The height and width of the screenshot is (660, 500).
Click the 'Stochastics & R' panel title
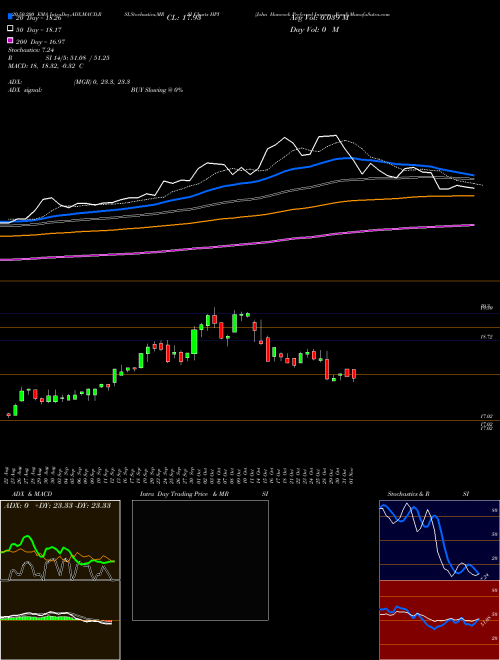pos(409,494)
